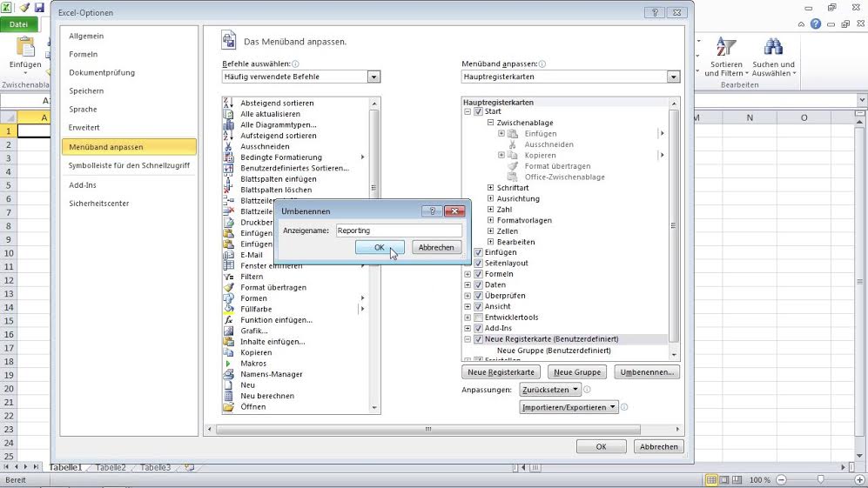Enable the Entwicklertools checkbox
Viewport: 868px width, 488px height.
479,317
